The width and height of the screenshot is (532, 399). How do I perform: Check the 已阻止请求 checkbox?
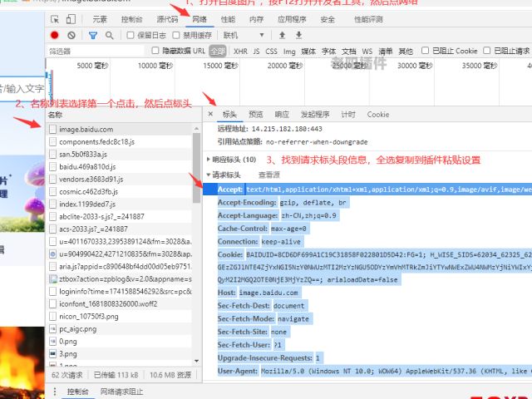(486, 51)
